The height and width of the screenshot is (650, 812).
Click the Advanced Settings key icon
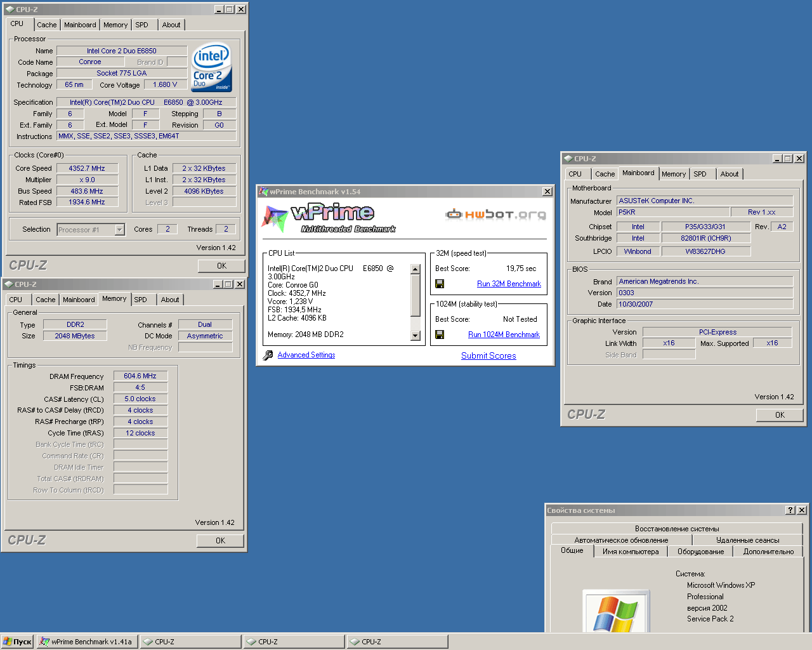(268, 355)
